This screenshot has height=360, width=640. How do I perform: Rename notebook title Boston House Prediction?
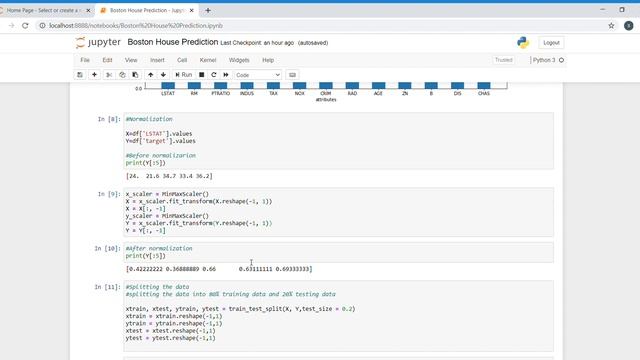(173, 42)
